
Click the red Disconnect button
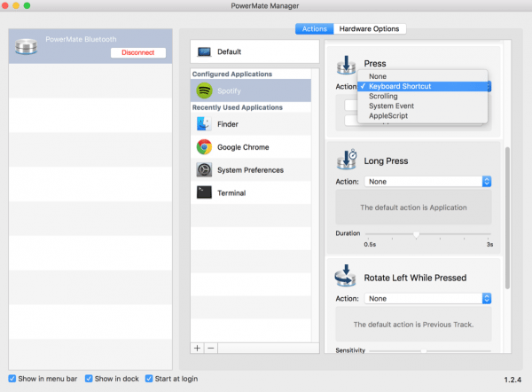138,52
